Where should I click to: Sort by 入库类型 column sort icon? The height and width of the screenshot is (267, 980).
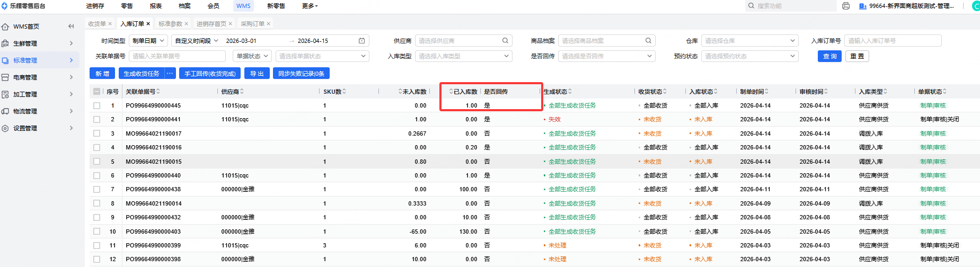pyautogui.click(x=885, y=92)
